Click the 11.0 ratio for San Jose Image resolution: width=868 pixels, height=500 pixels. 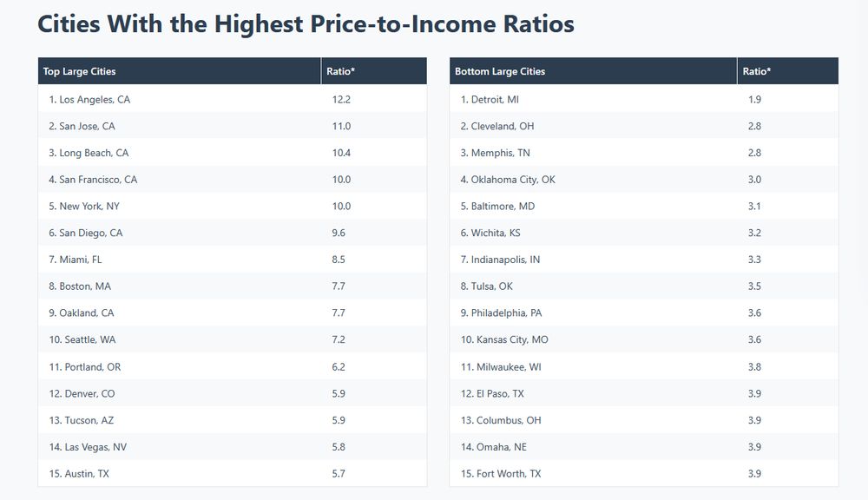pyautogui.click(x=341, y=126)
